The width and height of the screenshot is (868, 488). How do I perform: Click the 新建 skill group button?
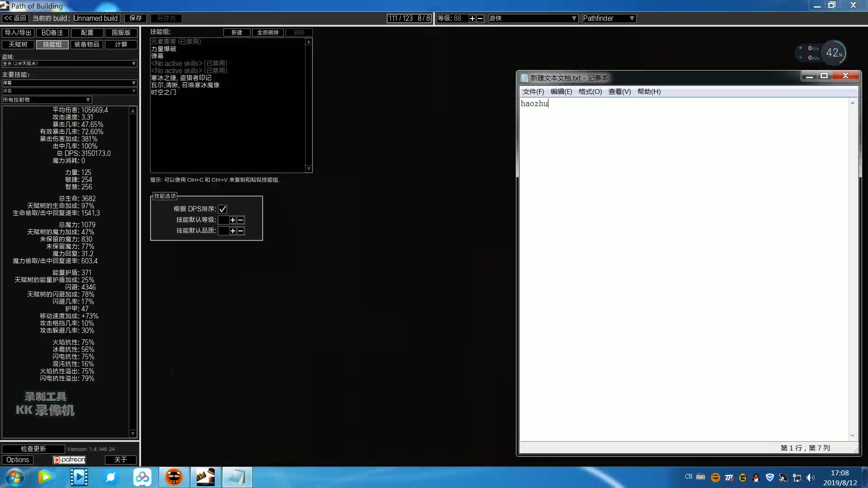236,33
